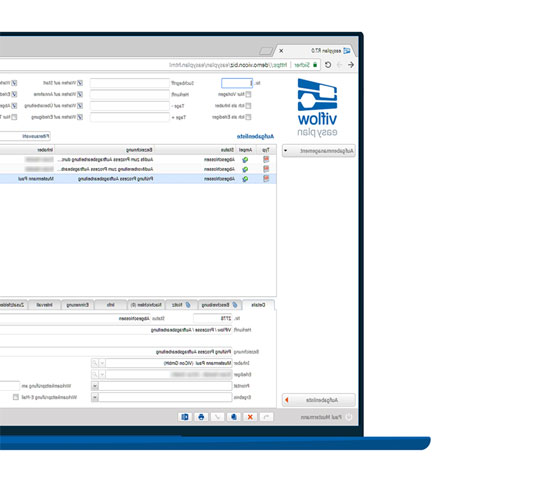540x480 pixels.
Task: Open the Erlediger dropdown arrow
Action: point(102,374)
